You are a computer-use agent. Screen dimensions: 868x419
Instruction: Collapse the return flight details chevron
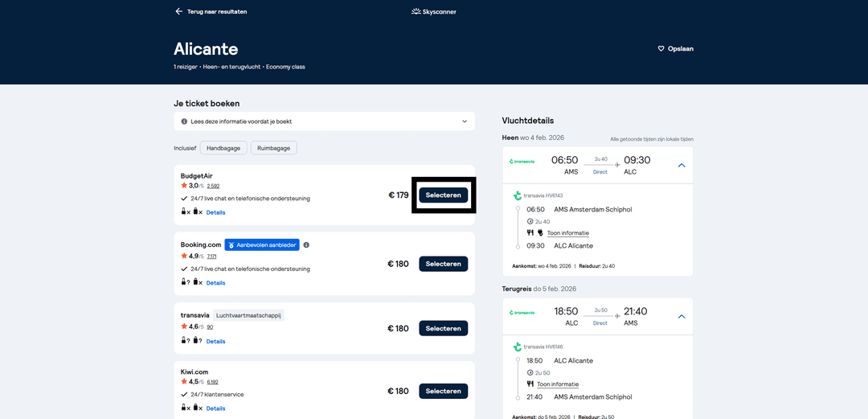[682, 317]
